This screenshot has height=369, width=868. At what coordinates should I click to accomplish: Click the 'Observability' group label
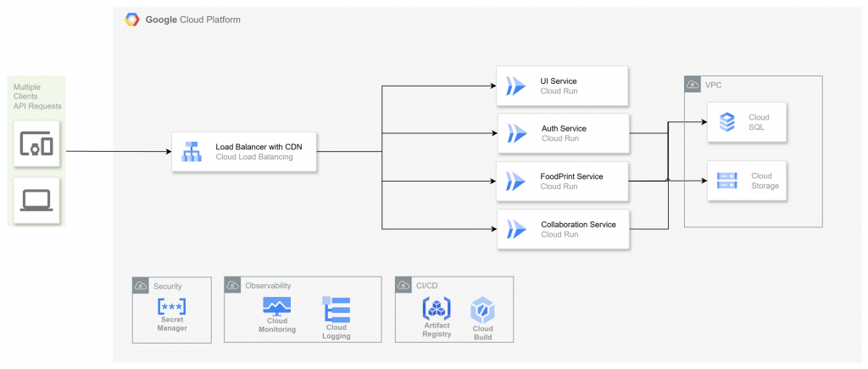coord(268,286)
